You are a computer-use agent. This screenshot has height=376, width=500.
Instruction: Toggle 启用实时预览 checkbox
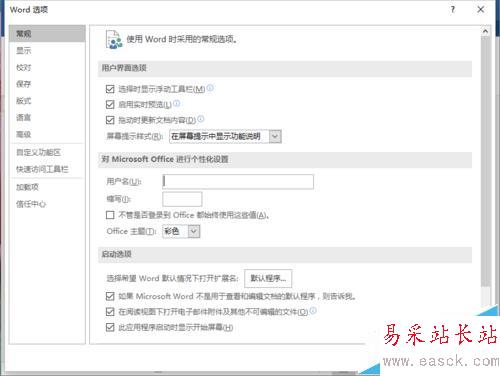coord(110,105)
